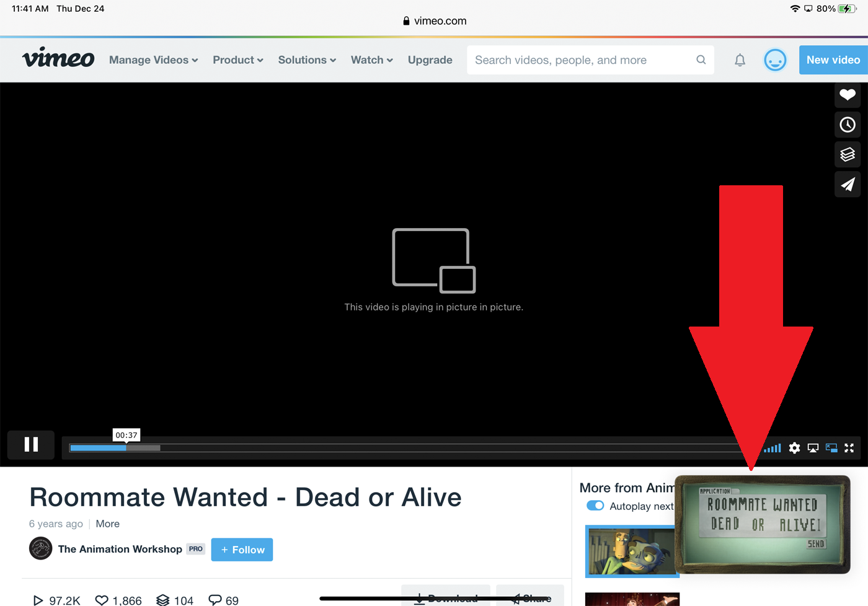The width and height of the screenshot is (868, 606).
Task: Tap the picture-in-picture floating video window
Action: (x=763, y=525)
